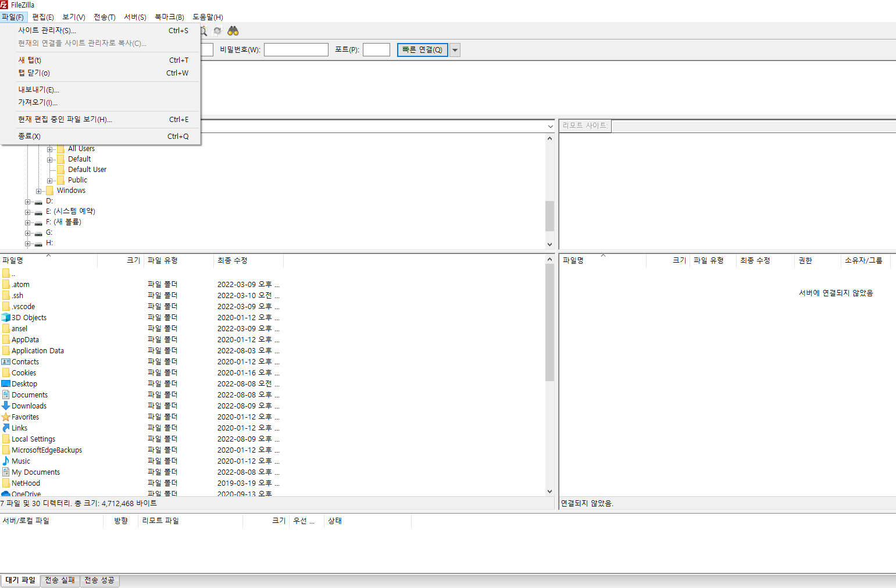
Task: Click in the 비밀번호(W) password field
Action: 296,50
